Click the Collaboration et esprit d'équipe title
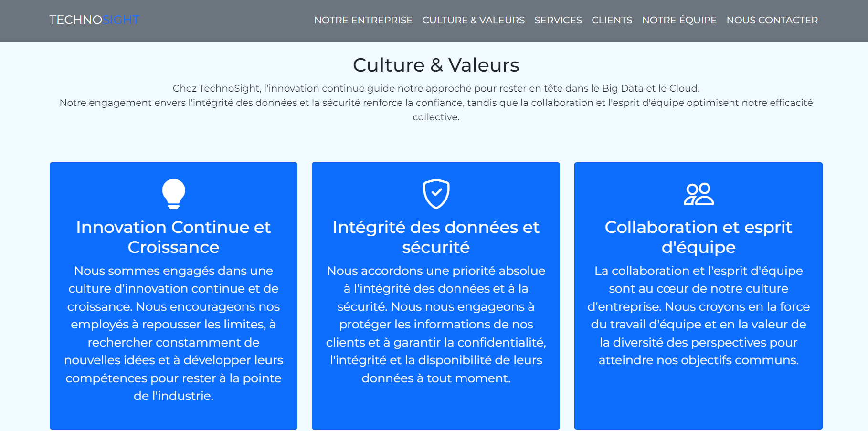Viewport: 868px width, 431px height. [x=698, y=237]
